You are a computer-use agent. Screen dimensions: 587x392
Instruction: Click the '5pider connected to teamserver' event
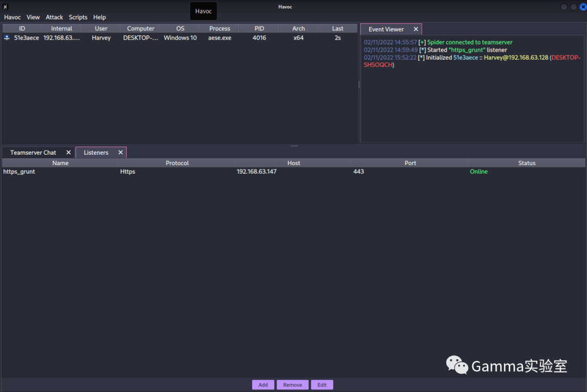470,42
